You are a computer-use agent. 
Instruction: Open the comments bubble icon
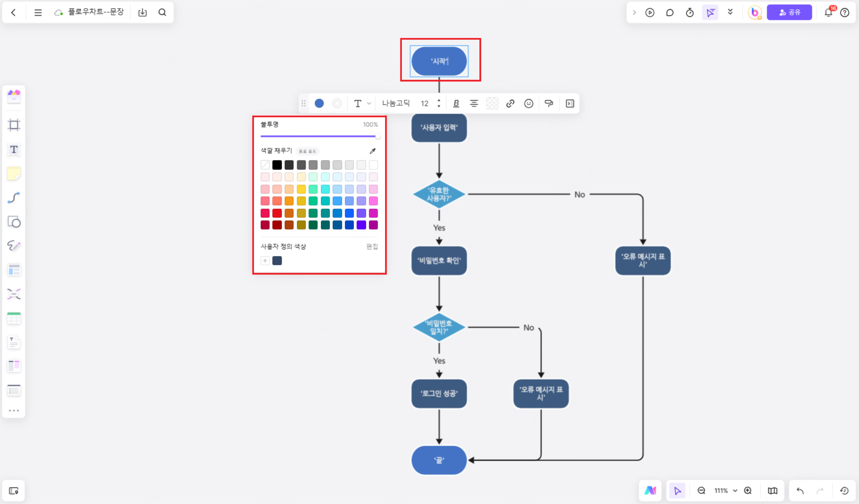click(x=670, y=13)
